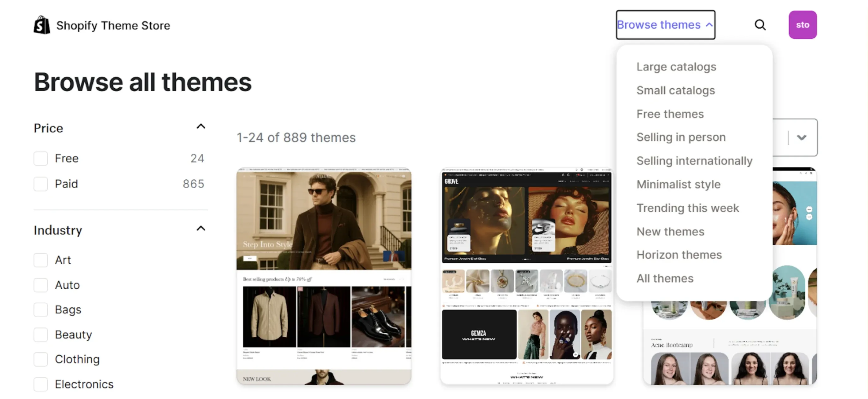This screenshot has height=399, width=868.
Task: Click the Shopify bag logo icon
Action: pos(42,24)
